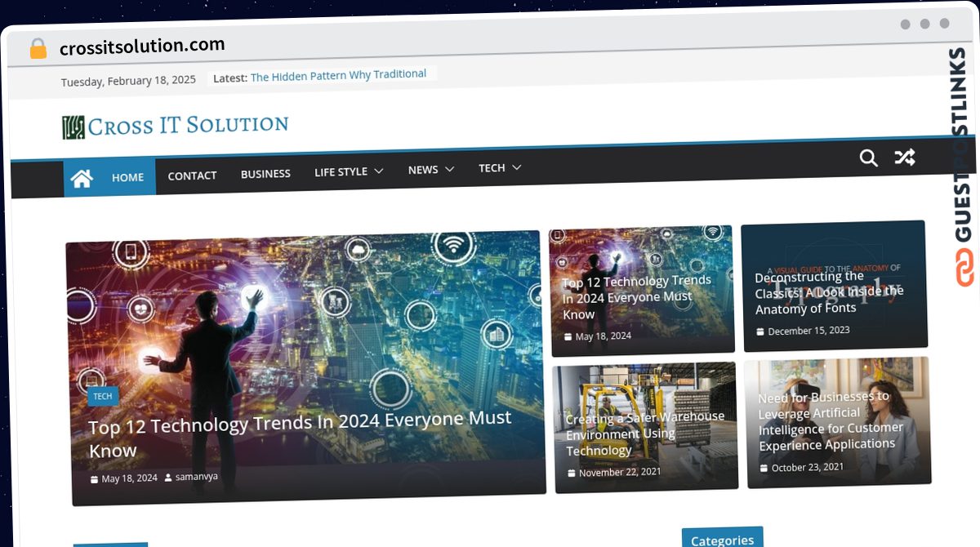Screen dimensions: 980x547
Task: Open 'Creating a Safer Warehouse Environment' article
Action: (x=645, y=434)
